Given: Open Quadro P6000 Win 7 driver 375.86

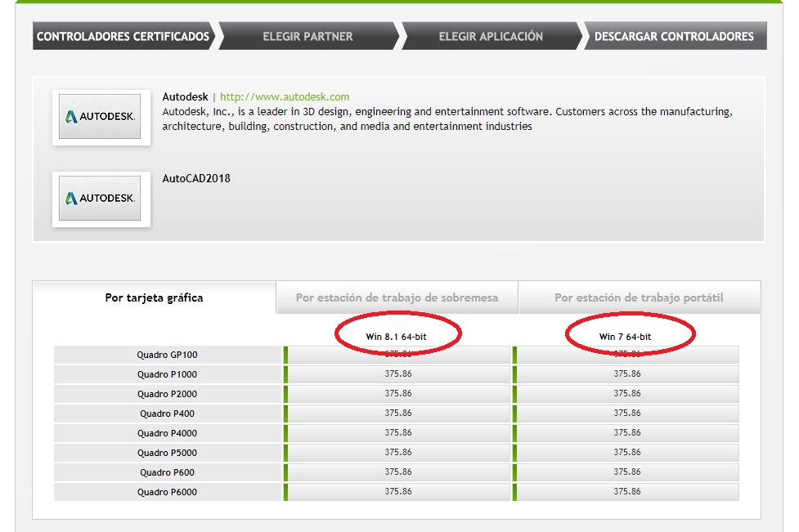Looking at the screenshot, I should coord(626,492).
